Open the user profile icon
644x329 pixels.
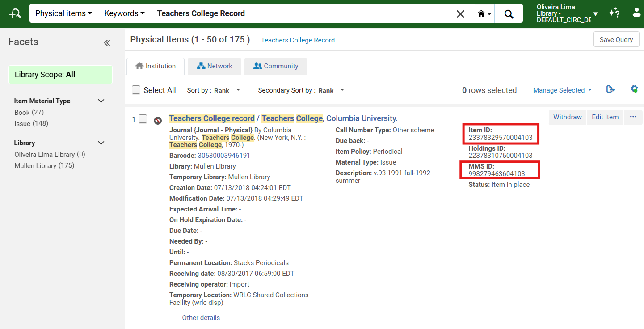point(636,13)
